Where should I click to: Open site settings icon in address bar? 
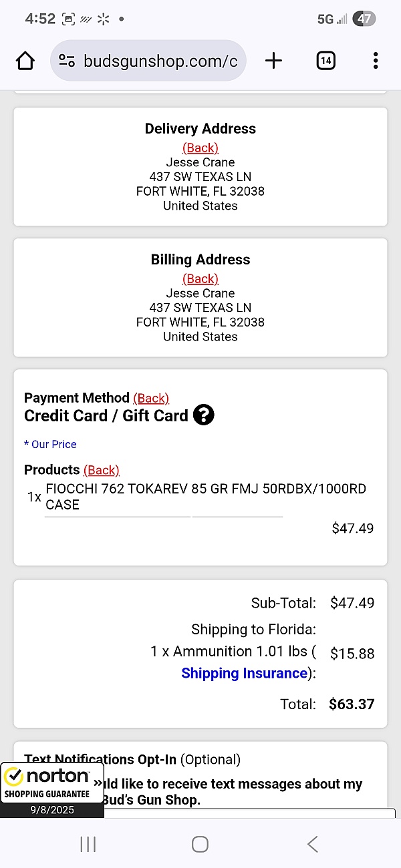67,61
